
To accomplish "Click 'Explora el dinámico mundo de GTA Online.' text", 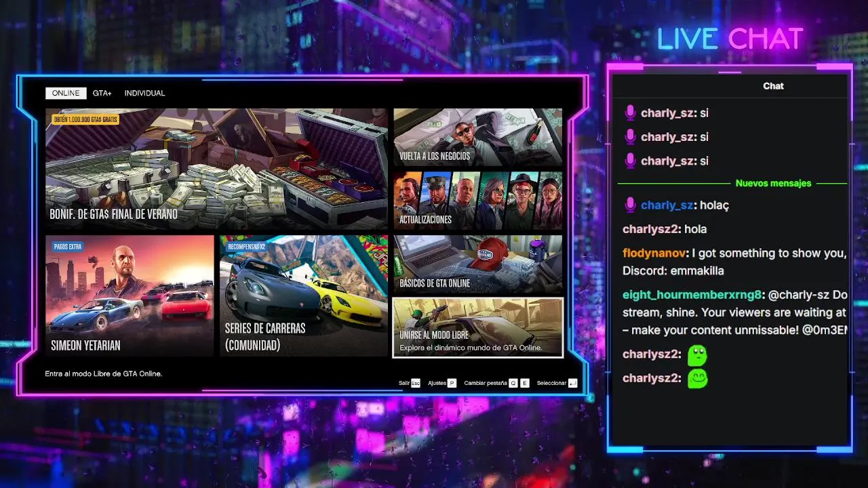I will pos(471,348).
